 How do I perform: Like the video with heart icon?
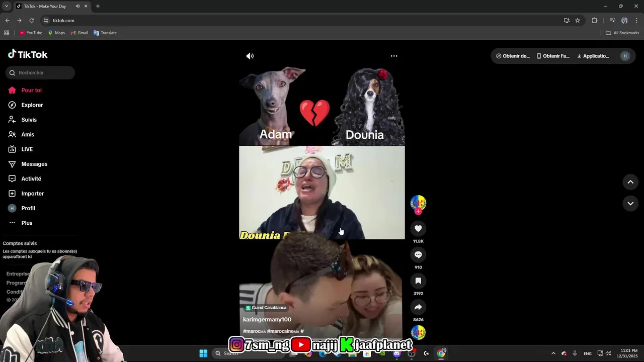pos(418,229)
